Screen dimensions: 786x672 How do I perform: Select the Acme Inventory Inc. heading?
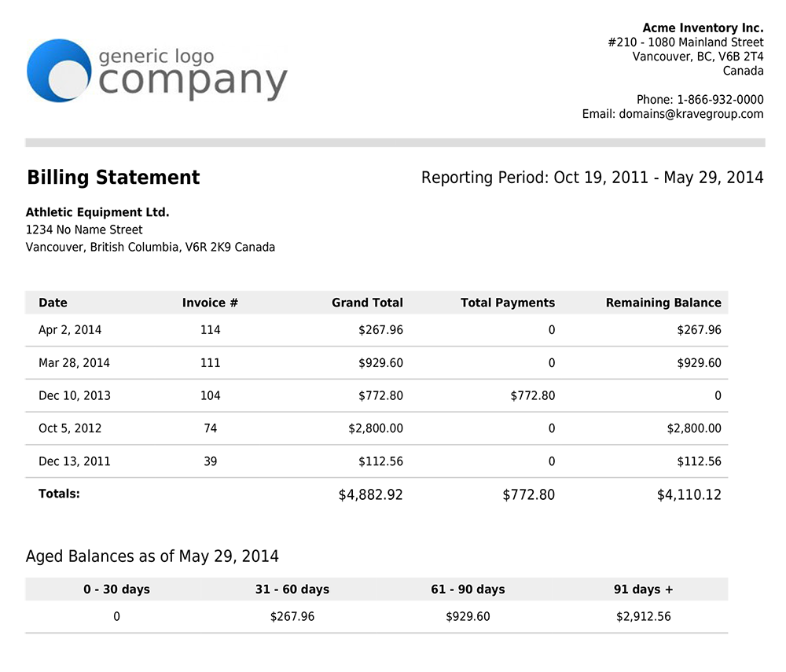click(702, 28)
